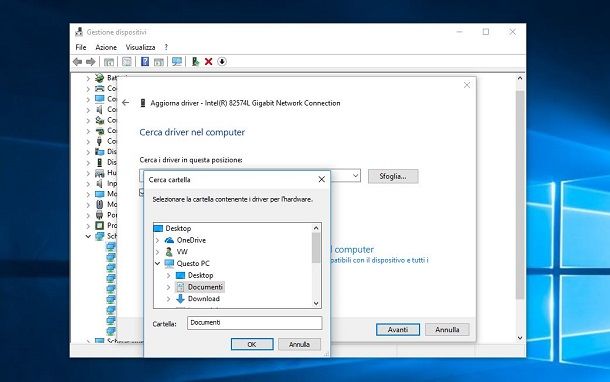
Task: Select the battery icon in device tree
Action: (x=100, y=78)
